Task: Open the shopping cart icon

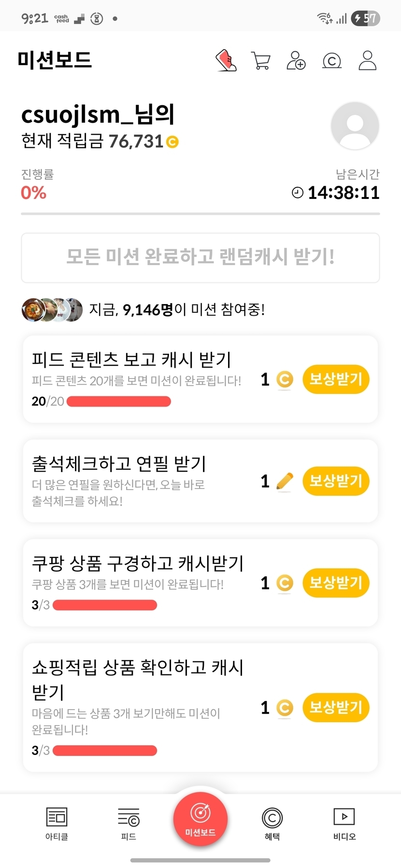Action: coord(261,61)
